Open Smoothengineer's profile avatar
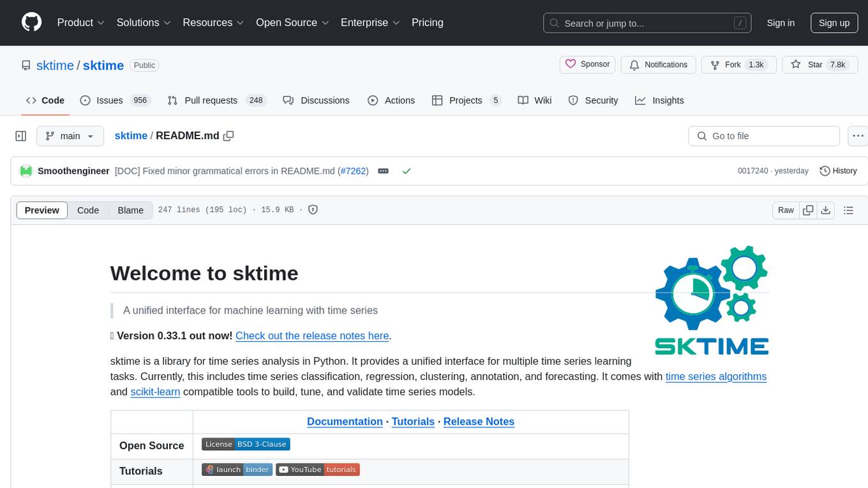 coord(26,171)
